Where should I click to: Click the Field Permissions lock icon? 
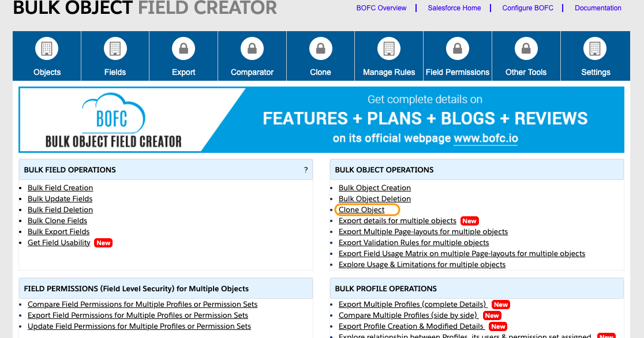[x=458, y=48]
